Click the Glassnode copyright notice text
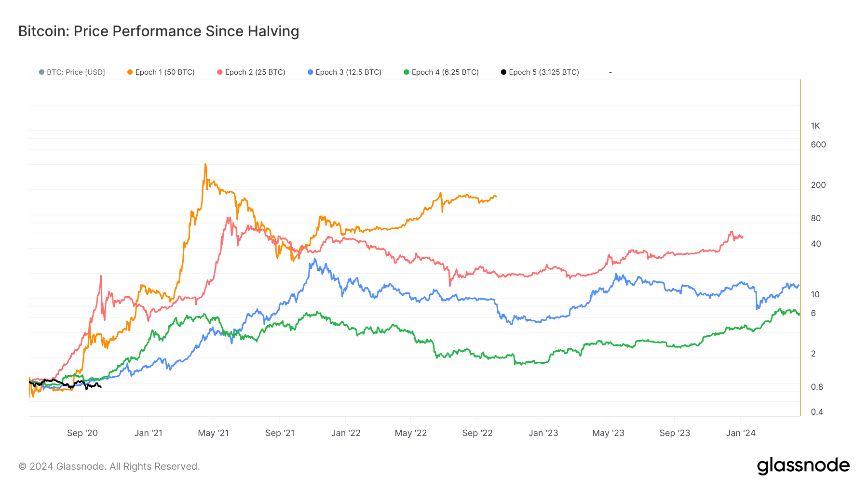868x488 pixels. click(x=109, y=466)
